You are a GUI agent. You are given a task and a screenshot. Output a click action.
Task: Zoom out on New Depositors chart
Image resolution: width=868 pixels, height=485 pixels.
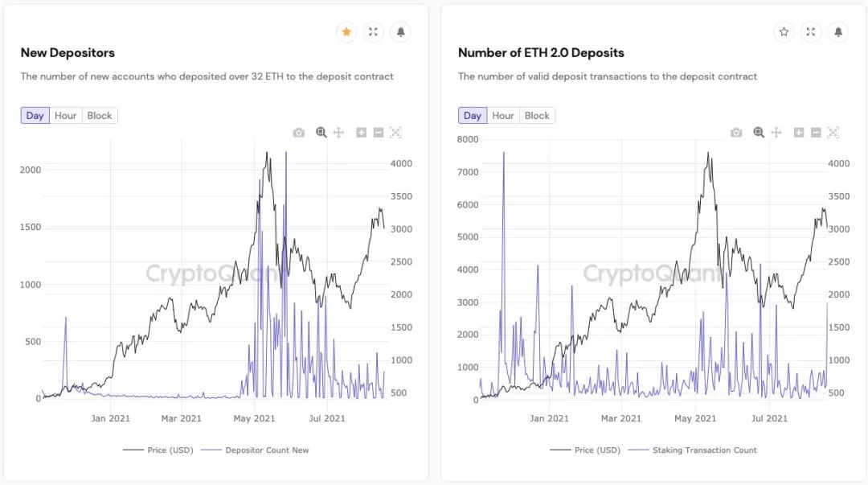click(x=379, y=133)
